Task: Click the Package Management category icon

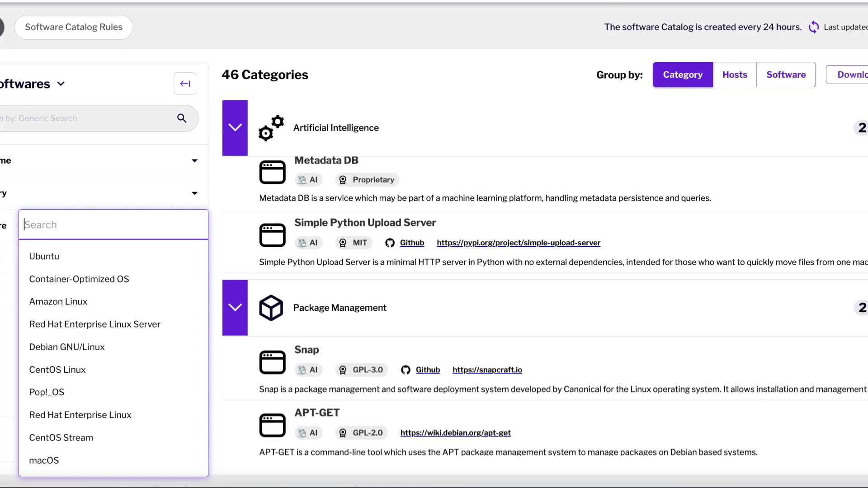Action: click(x=271, y=307)
